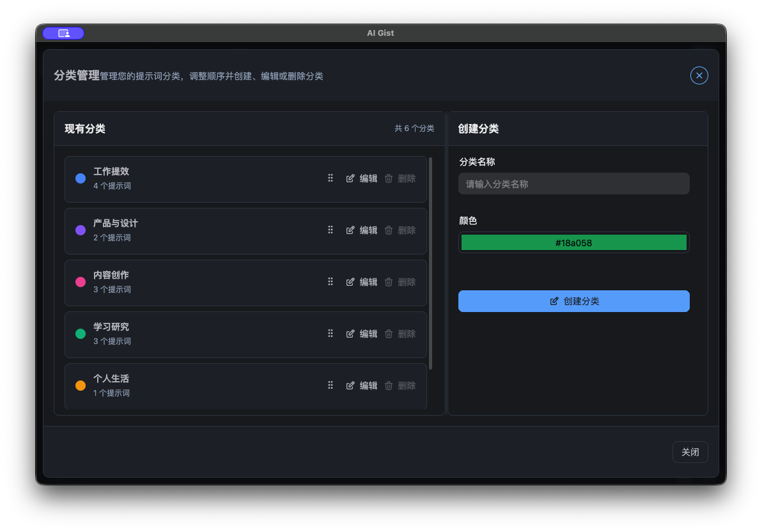Image resolution: width=762 pixels, height=532 pixels.
Task: Edit the 学习研究 category
Action: [x=362, y=334]
